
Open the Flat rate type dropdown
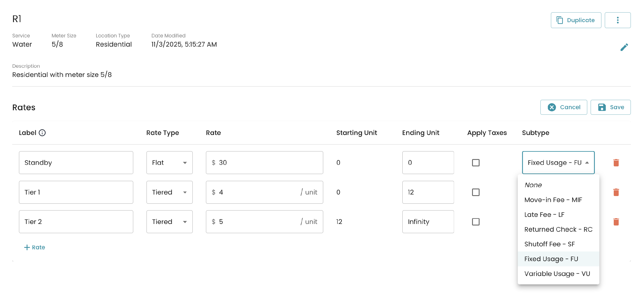[x=169, y=162]
